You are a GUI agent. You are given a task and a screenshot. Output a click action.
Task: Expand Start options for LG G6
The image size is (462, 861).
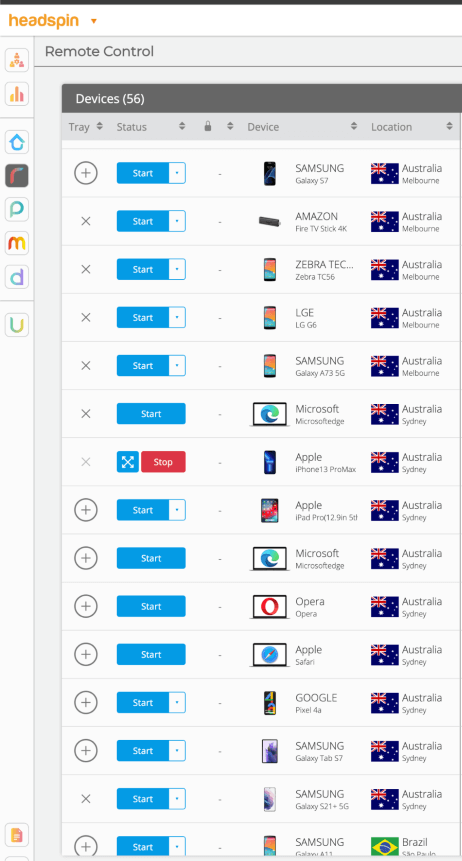point(177,317)
